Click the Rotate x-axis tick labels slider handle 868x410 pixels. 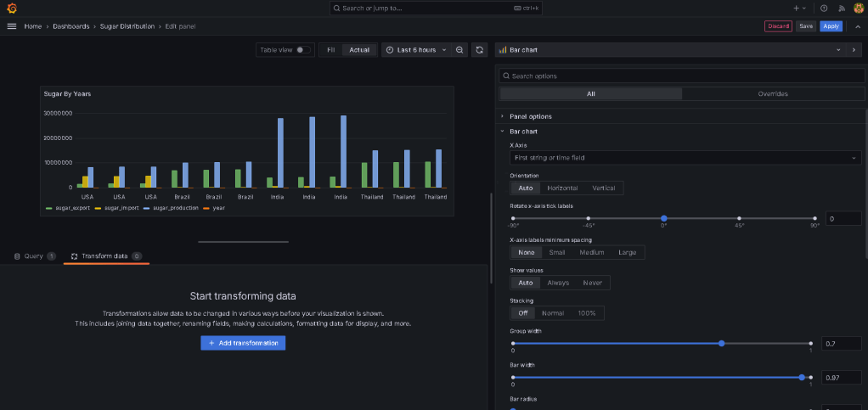tap(663, 218)
